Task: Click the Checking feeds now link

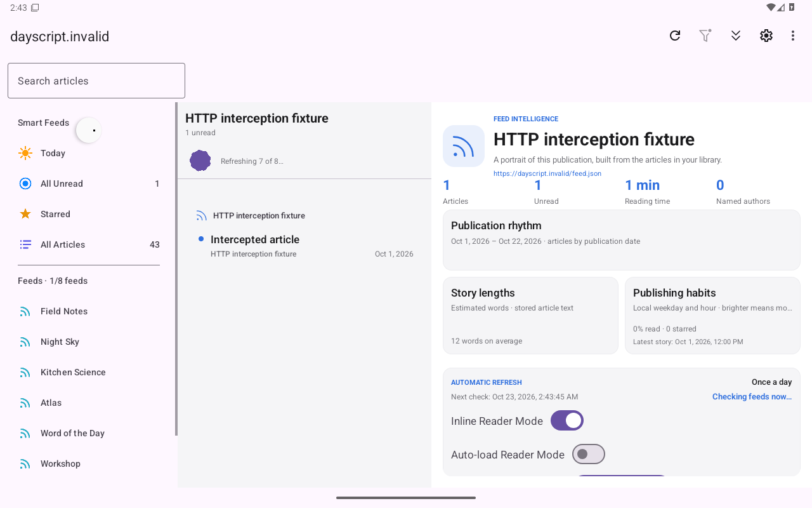Action: 752,397
